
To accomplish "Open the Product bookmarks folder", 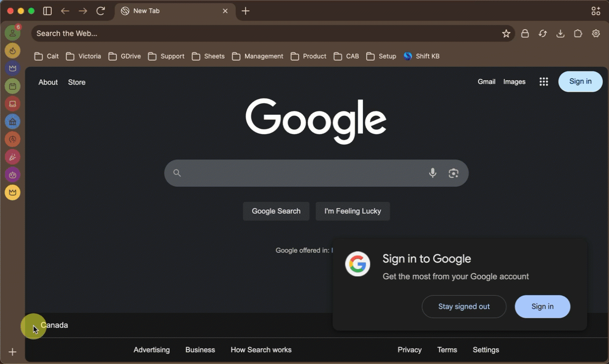I will [x=308, y=56].
